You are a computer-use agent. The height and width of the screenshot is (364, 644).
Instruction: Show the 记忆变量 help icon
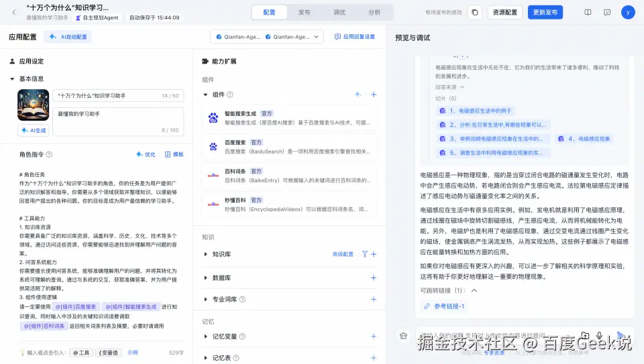[242, 337]
